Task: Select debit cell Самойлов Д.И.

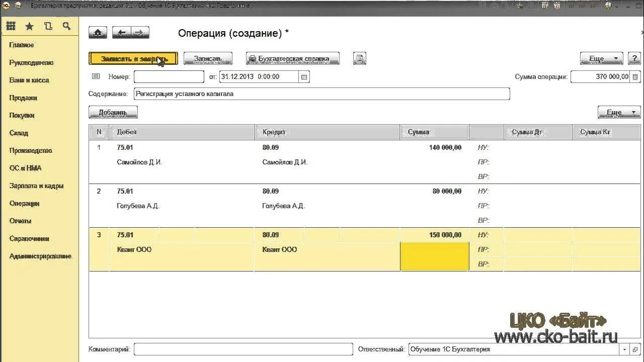Action: (x=139, y=162)
